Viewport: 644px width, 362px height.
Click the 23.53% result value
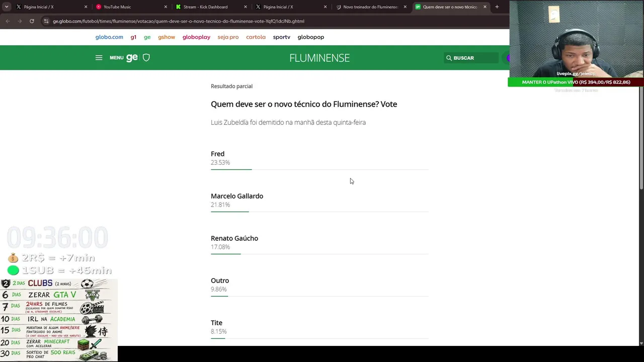click(220, 163)
